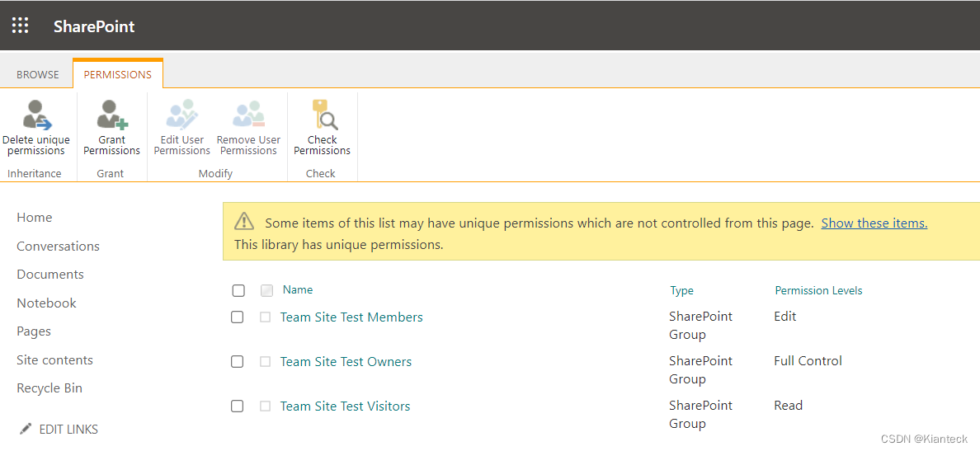The image size is (980, 451).
Task: Click the Read permission level text
Action: [x=788, y=405]
